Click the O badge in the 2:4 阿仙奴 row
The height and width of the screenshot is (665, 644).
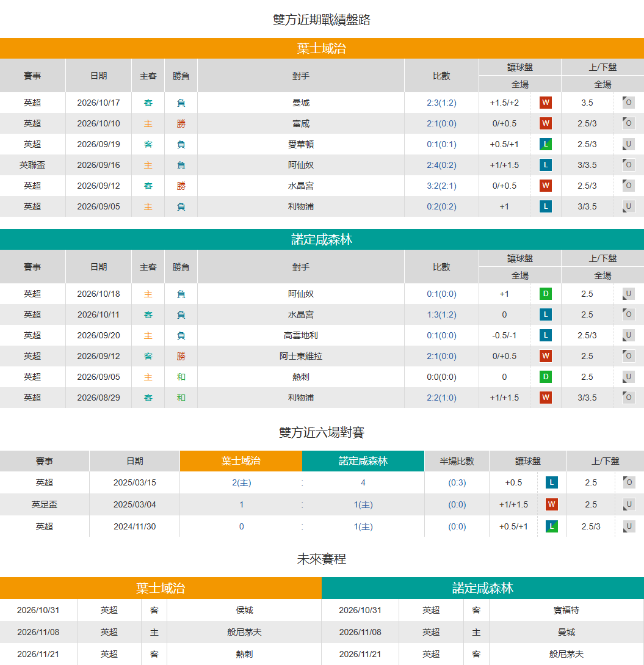tap(628, 165)
